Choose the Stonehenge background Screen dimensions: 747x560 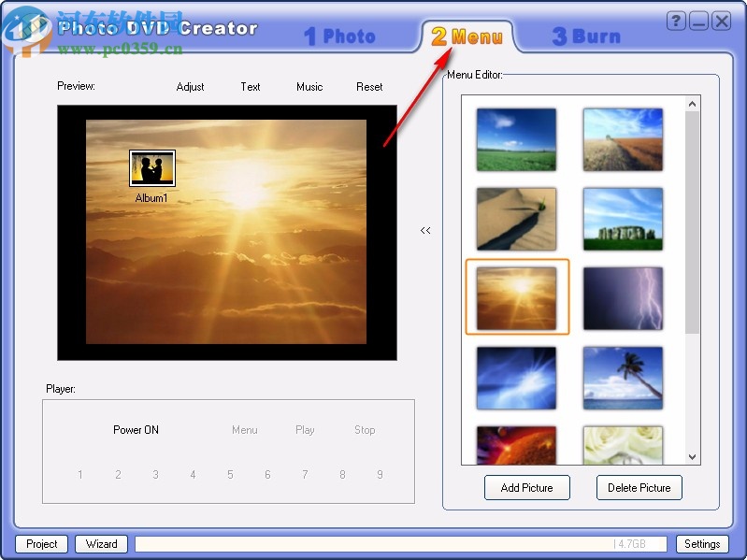pos(623,219)
